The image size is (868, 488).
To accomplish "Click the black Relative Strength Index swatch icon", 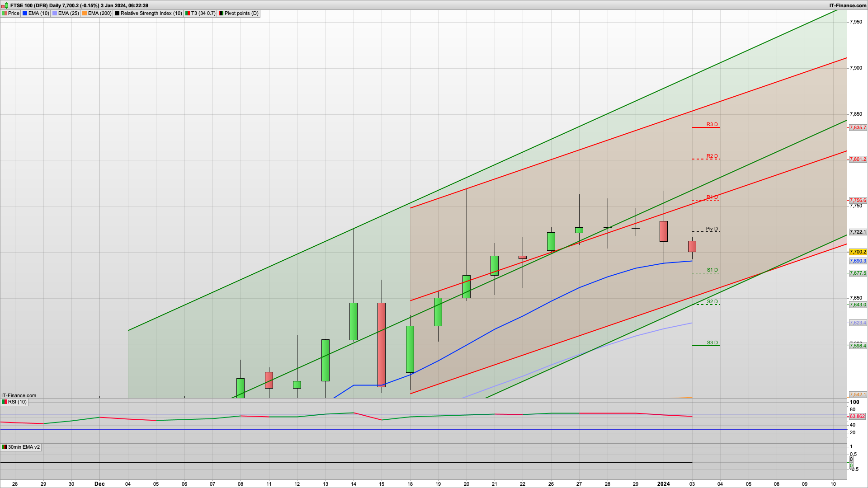I will tap(117, 14).
